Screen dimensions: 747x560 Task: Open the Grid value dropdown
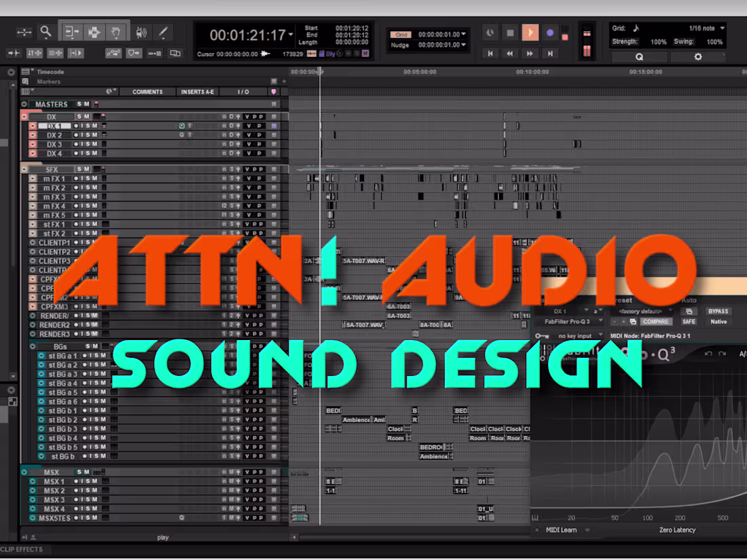coord(464,35)
